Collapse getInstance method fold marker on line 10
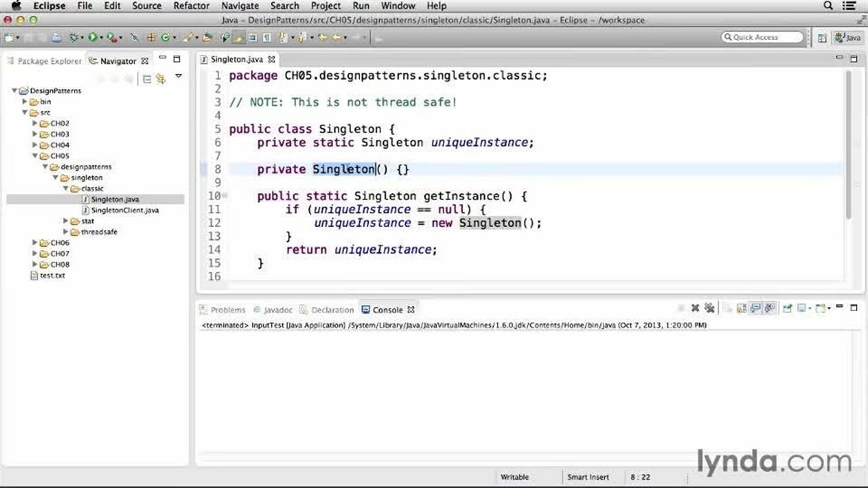Screen dimensions: 868x488 tap(224, 196)
